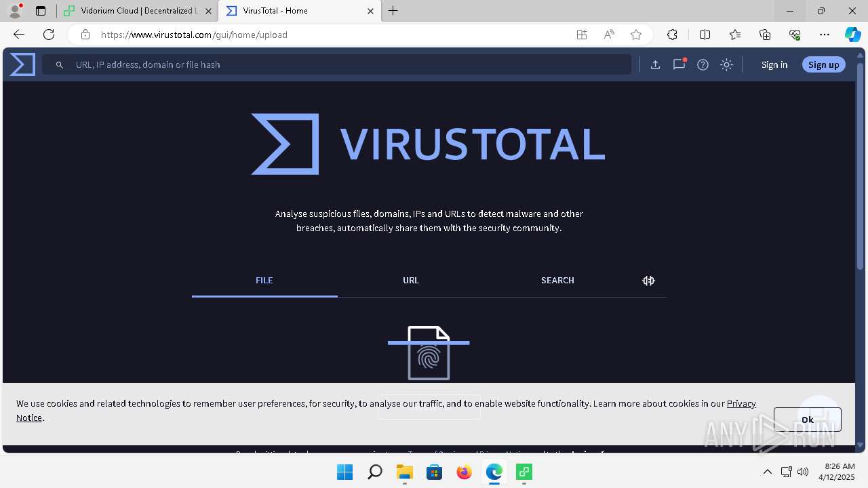
Task: Toggle the light/dark theme sun icon
Action: 726,64
